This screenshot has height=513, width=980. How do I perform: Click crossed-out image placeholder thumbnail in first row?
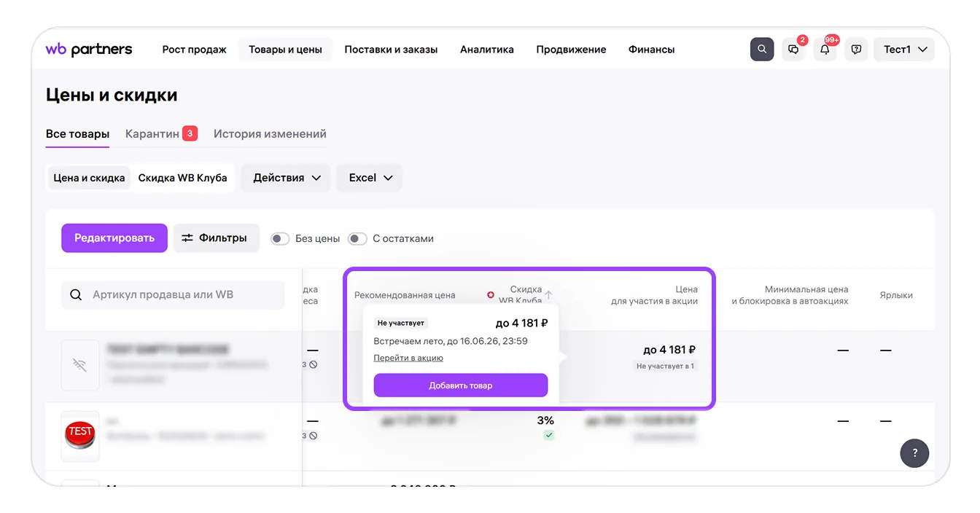pos(80,365)
